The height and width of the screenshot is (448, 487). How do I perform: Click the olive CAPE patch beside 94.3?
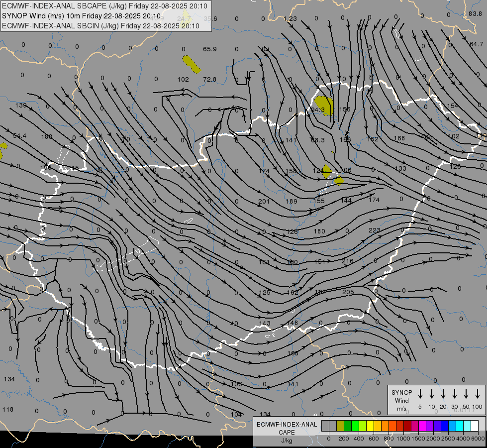pos(324,105)
